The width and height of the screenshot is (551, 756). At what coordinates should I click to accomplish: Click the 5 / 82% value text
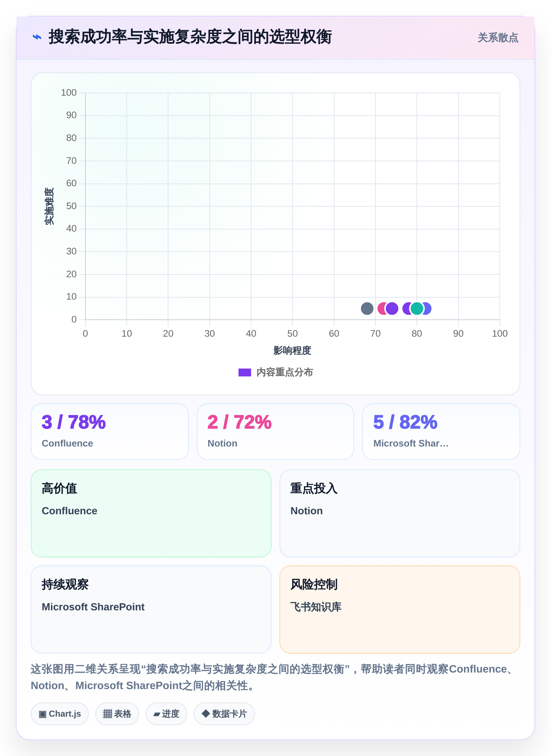tap(405, 422)
